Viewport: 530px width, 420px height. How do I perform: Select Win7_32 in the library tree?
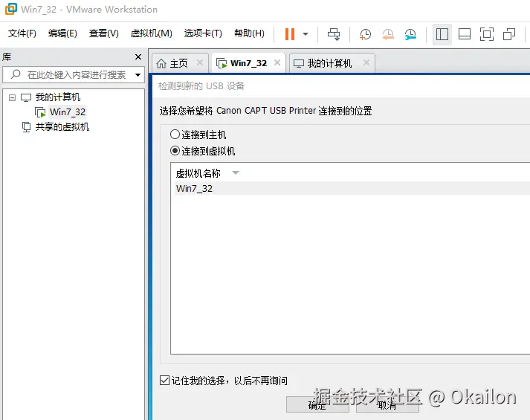[68, 112]
